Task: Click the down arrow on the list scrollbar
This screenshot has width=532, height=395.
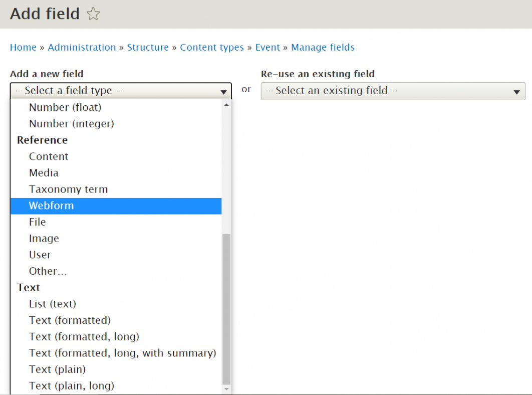Action: [x=226, y=389]
